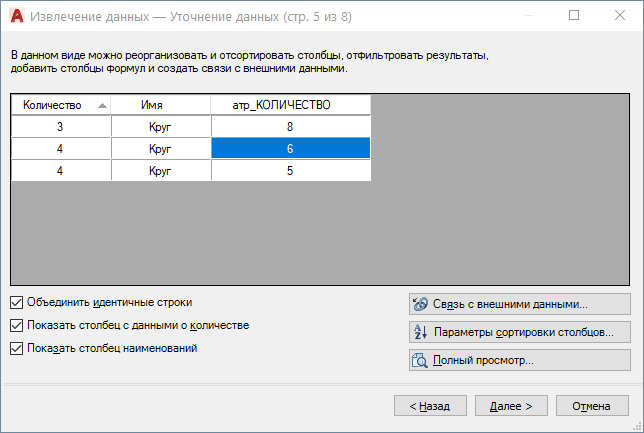The image size is (644, 433).
Task: Select Круг cell in the last row
Action: click(161, 170)
